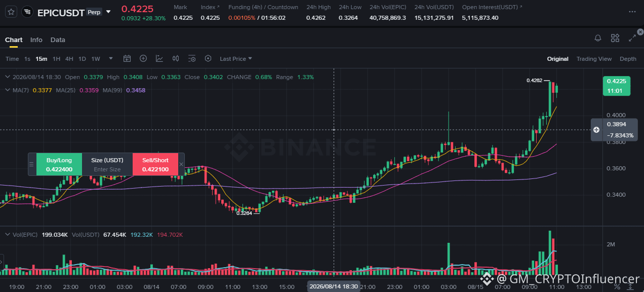Select the 1W time interval
The height and width of the screenshot is (292, 644).
coord(96,59)
